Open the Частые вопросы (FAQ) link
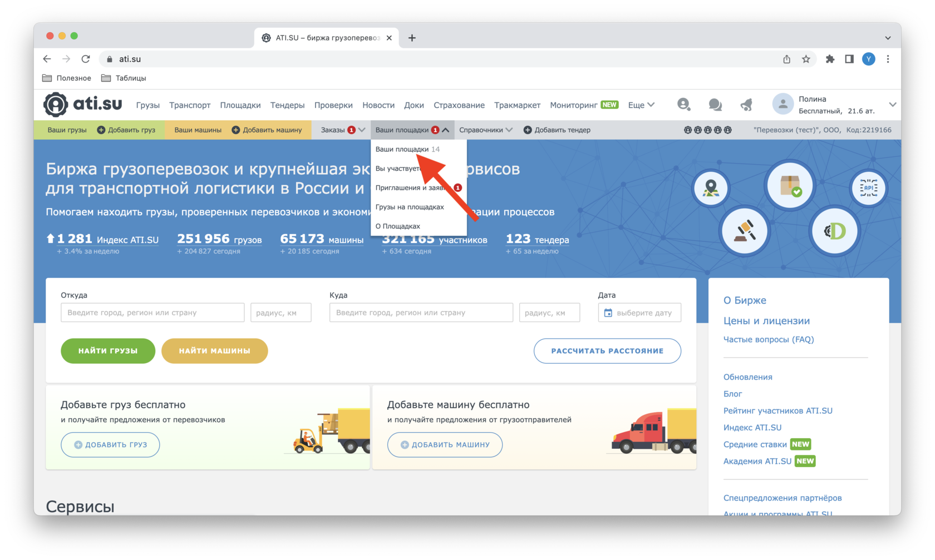This screenshot has height=560, width=935. [768, 339]
